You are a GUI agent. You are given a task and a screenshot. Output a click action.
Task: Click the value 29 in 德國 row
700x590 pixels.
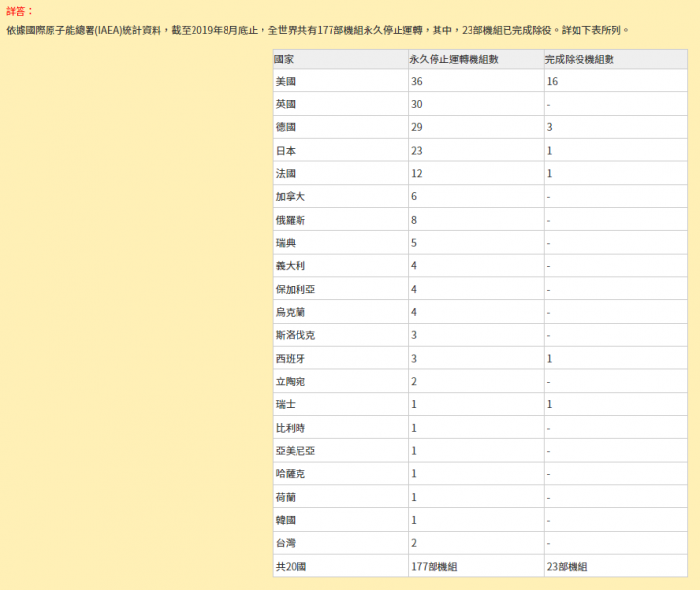[417, 127]
